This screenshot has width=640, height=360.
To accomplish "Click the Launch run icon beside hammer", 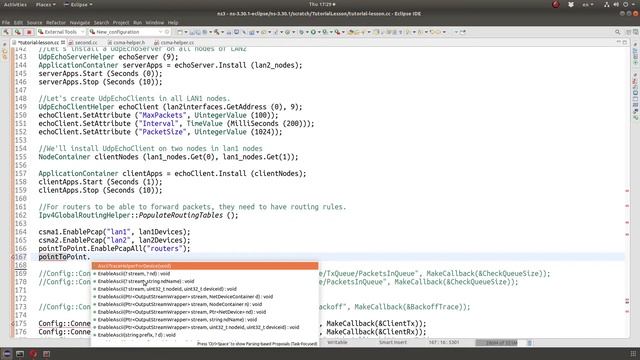I will [18, 32].
